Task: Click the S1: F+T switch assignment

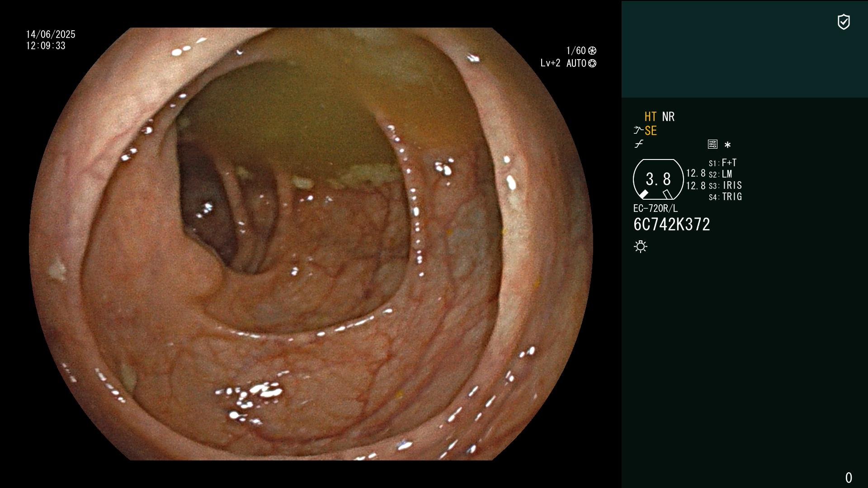Action: pyautogui.click(x=723, y=163)
